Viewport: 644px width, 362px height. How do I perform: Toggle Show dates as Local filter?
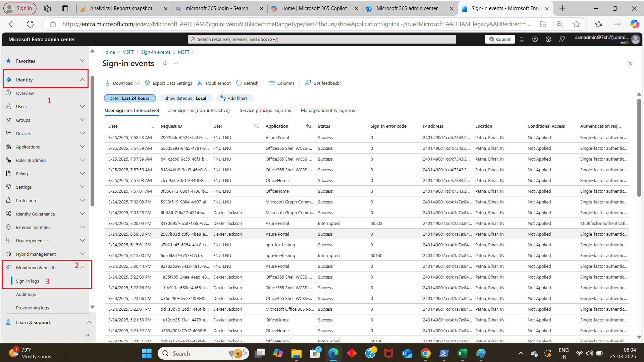186,98
